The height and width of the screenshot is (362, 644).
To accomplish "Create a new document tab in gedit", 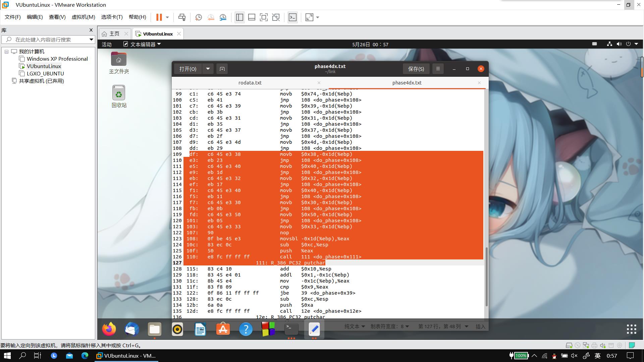I will click(222, 69).
